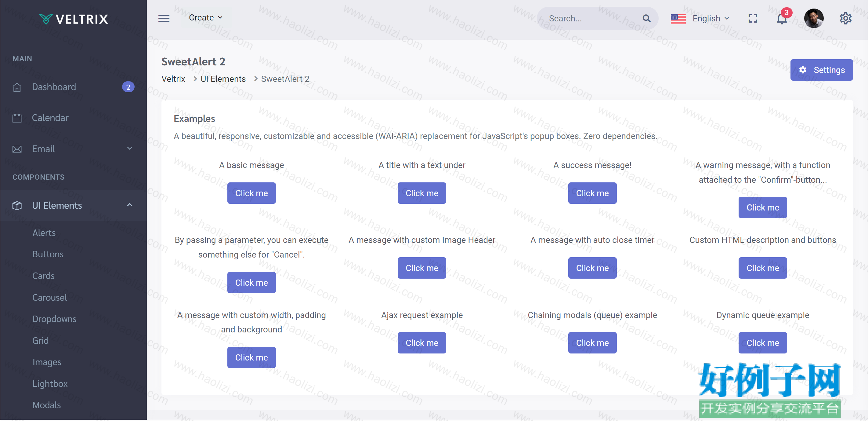Open notifications bell icon
Screen dimensions: 868x421
[x=782, y=18]
